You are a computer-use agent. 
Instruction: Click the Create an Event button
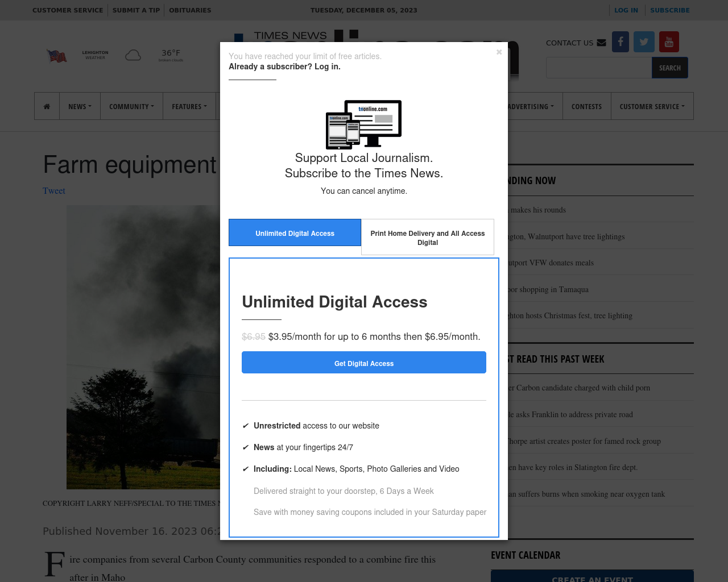coord(592,576)
